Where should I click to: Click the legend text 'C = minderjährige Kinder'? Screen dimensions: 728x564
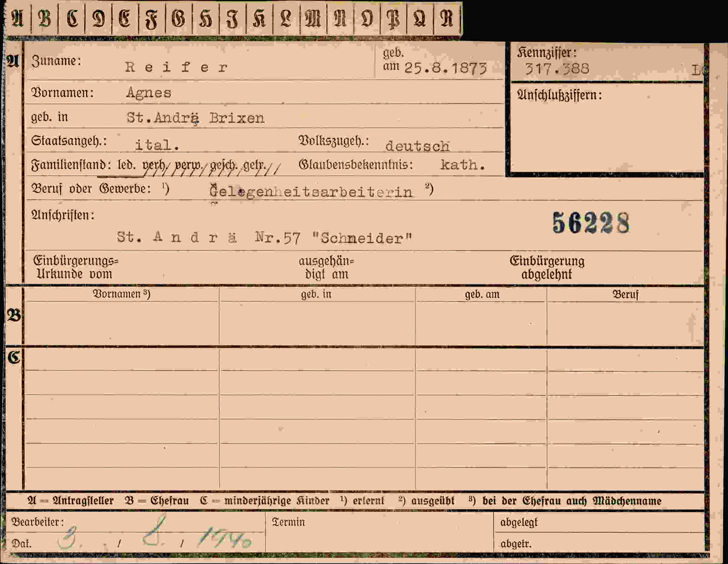264,501
